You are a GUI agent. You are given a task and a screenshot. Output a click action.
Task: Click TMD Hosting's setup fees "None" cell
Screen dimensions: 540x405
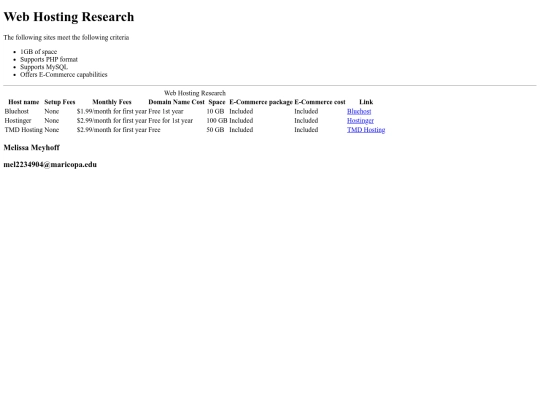point(52,130)
